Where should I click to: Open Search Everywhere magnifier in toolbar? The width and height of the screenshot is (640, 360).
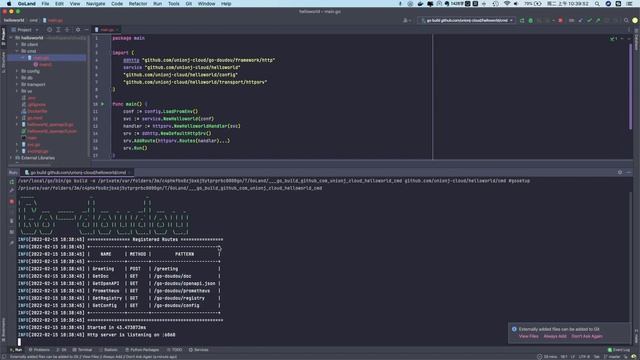(x=626, y=20)
